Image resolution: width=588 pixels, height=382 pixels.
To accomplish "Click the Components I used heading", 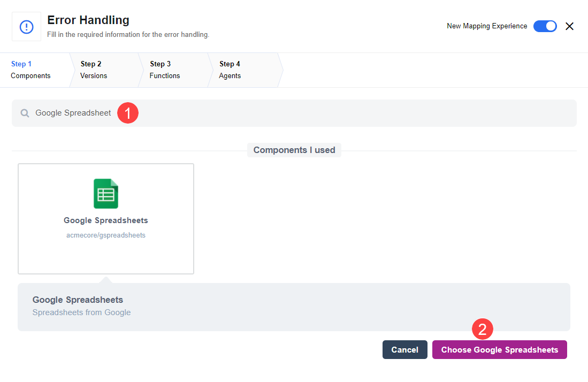I will click(x=294, y=150).
